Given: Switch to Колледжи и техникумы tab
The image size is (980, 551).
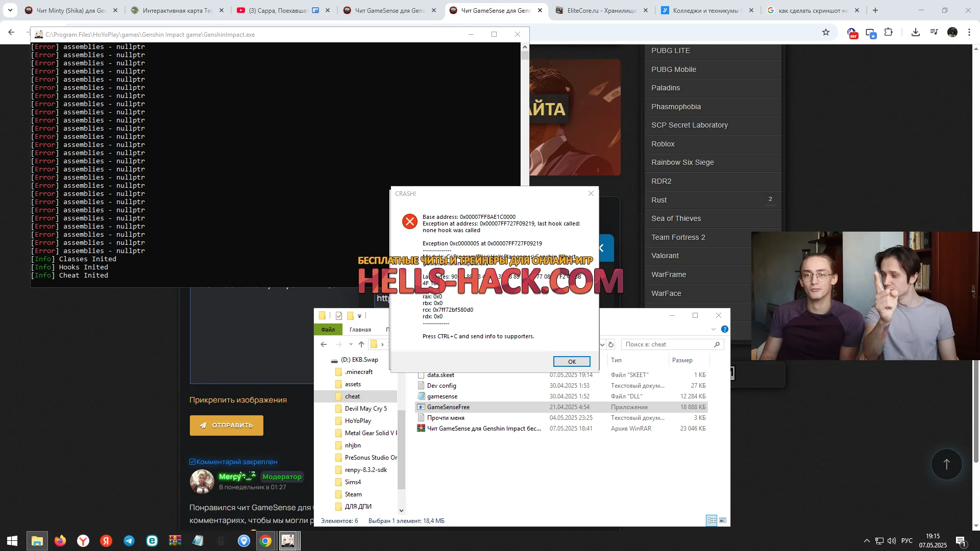Looking at the screenshot, I should pos(708,10).
